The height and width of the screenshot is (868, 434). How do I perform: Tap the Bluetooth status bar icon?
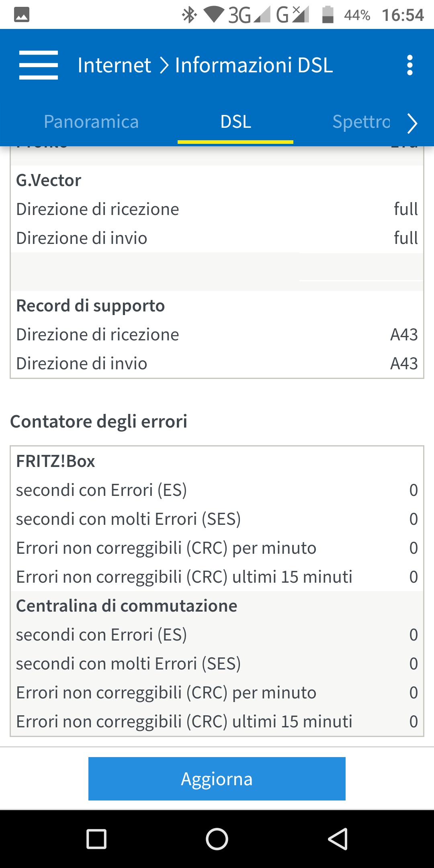coord(189,15)
